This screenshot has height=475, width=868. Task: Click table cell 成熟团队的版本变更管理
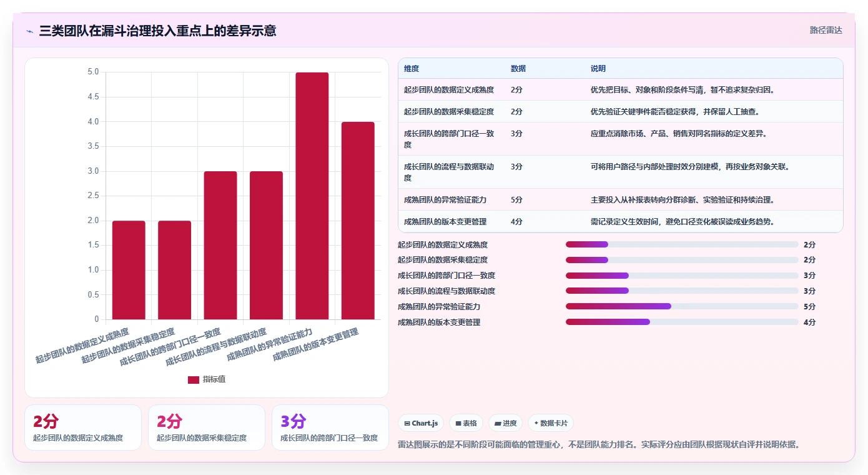(x=445, y=221)
